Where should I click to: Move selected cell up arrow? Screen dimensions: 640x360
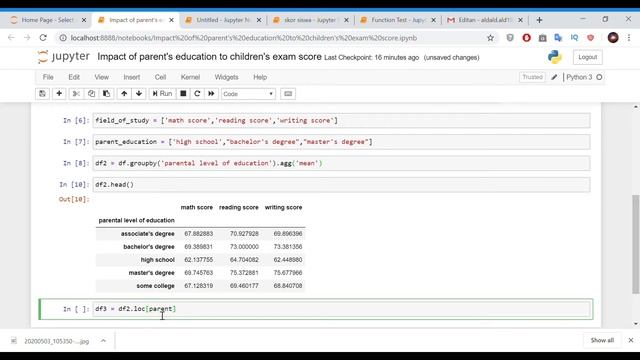click(124, 94)
